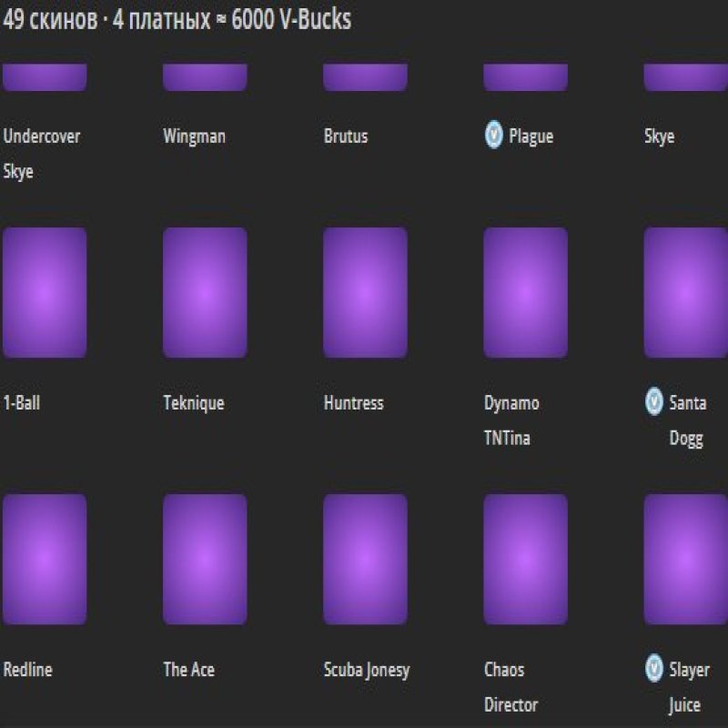Open the Redline skin thumbnail
Viewport: 728px width, 728px height.
[44, 558]
